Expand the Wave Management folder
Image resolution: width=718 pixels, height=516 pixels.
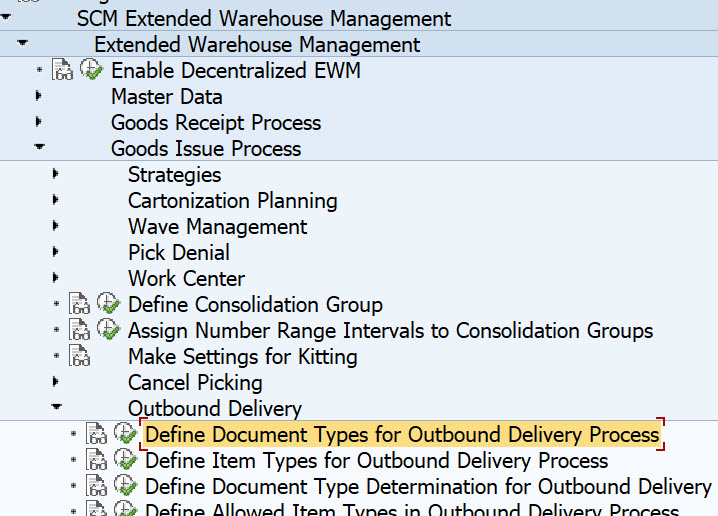56,226
